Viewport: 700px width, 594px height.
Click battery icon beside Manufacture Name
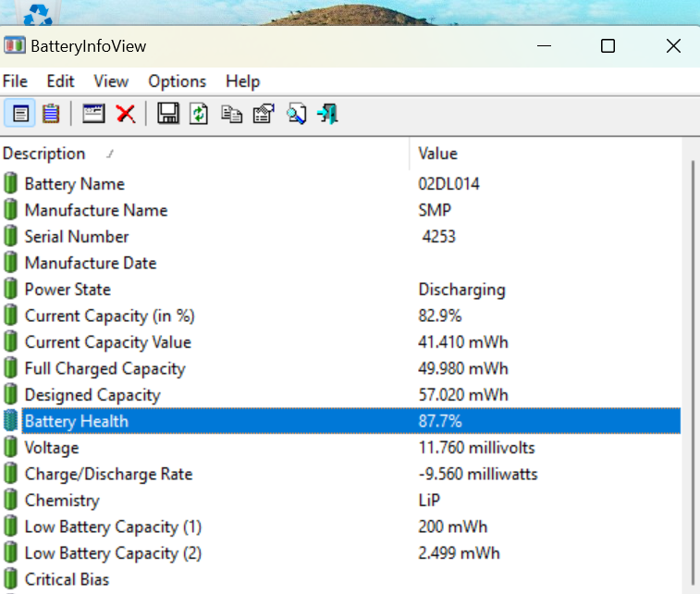(x=11, y=210)
